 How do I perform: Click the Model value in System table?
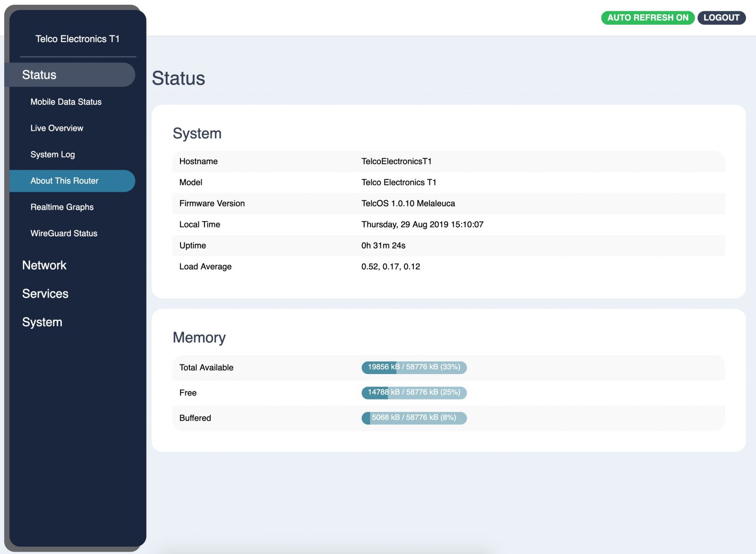pyautogui.click(x=399, y=182)
